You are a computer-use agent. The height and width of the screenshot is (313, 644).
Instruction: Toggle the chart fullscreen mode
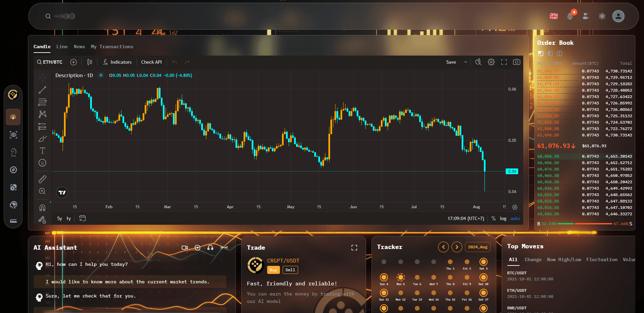[504, 62]
